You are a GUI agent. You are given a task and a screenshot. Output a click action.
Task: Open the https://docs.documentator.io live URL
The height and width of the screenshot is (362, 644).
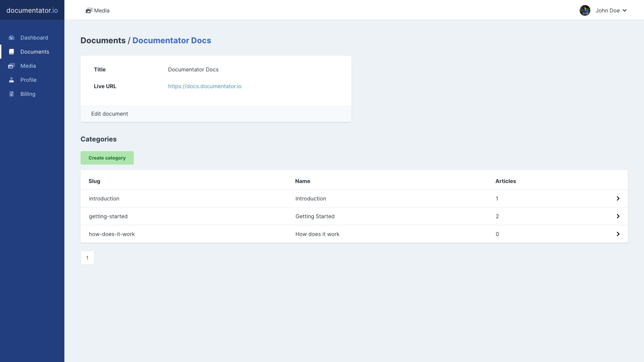(x=205, y=86)
